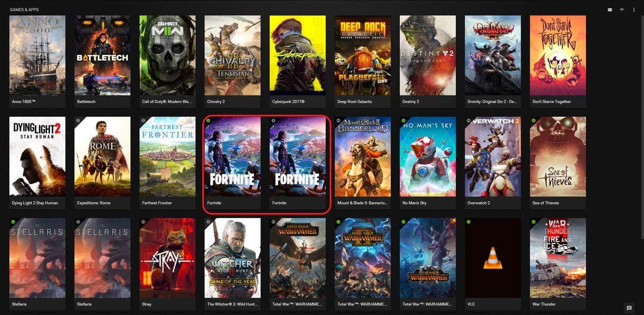Click the Don't Starve Together title label
644x315 pixels.
552,101
